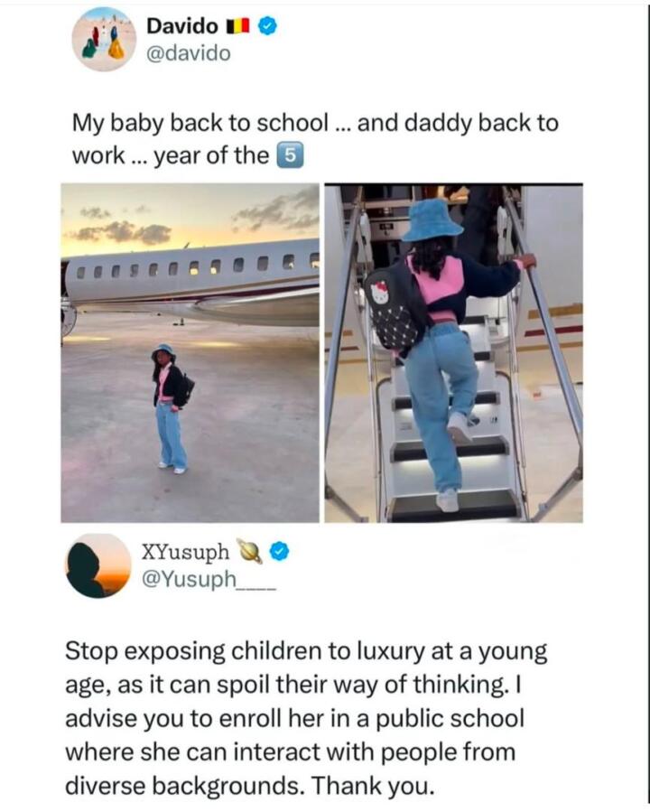Click the blue bucket hat in right photo
This screenshot has height=812, width=650.
point(432,221)
